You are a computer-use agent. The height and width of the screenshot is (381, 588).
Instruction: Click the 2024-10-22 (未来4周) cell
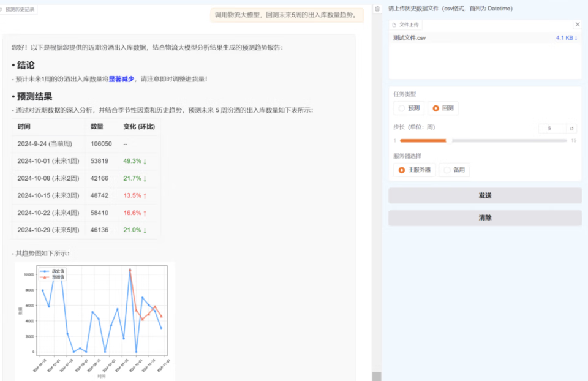pos(48,213)
